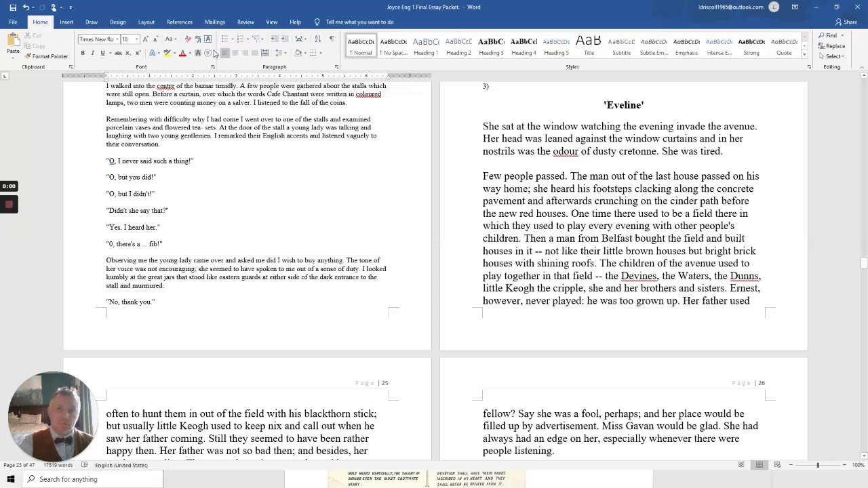The width and height of the screenshot is (868, 488).
Task: Expand the Styles gallery more arrow
Action: [804, 54]
